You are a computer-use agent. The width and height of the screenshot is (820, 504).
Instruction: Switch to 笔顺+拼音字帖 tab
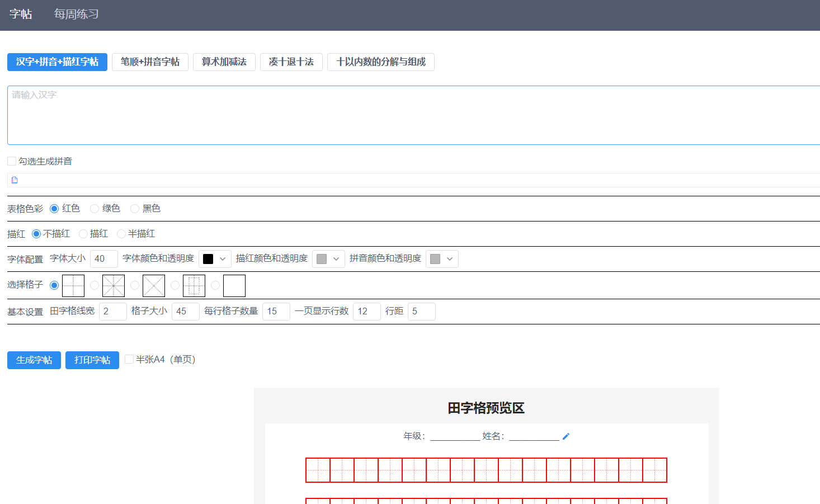tap(150, 62)
